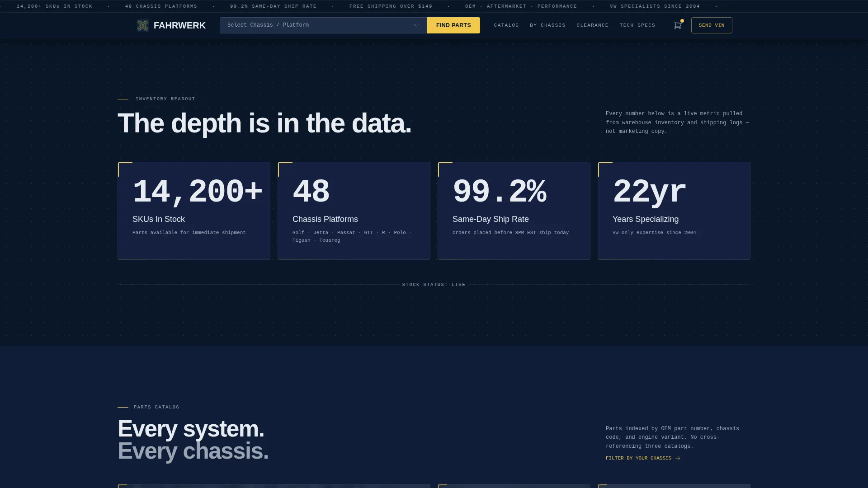Go to the Clearance nav link
Viewport: 868px width, 488px height.
point(592,25)
